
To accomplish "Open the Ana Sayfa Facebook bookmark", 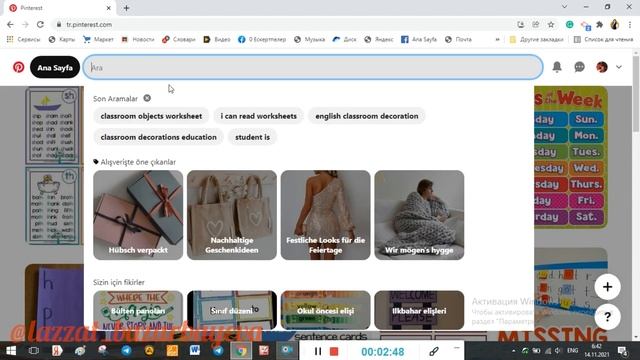I will [x=419, y=39].
